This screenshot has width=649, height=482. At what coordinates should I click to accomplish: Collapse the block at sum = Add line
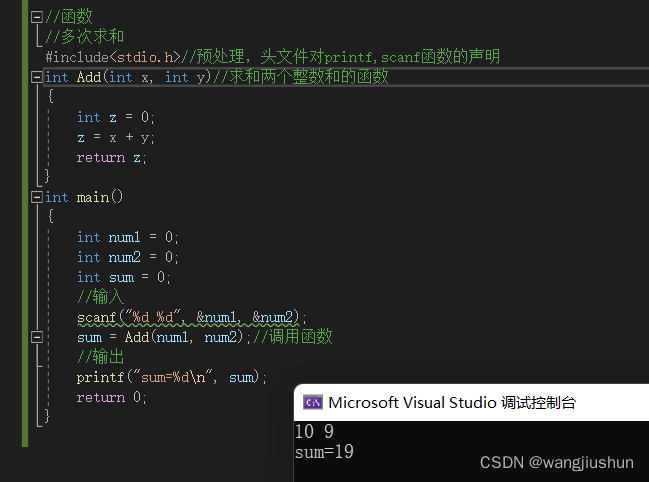click(x=37, y=337)
